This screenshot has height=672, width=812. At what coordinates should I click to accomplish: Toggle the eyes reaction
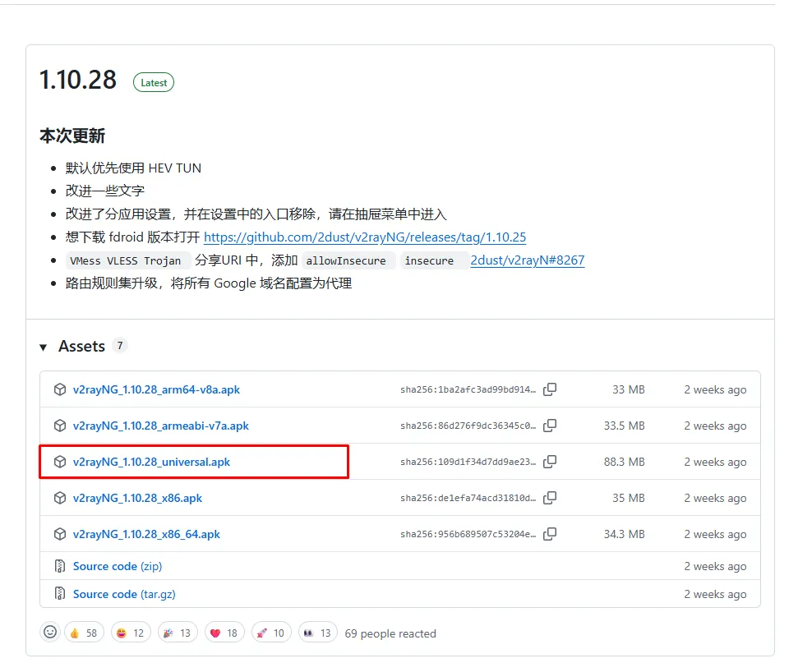click(317, 633)
